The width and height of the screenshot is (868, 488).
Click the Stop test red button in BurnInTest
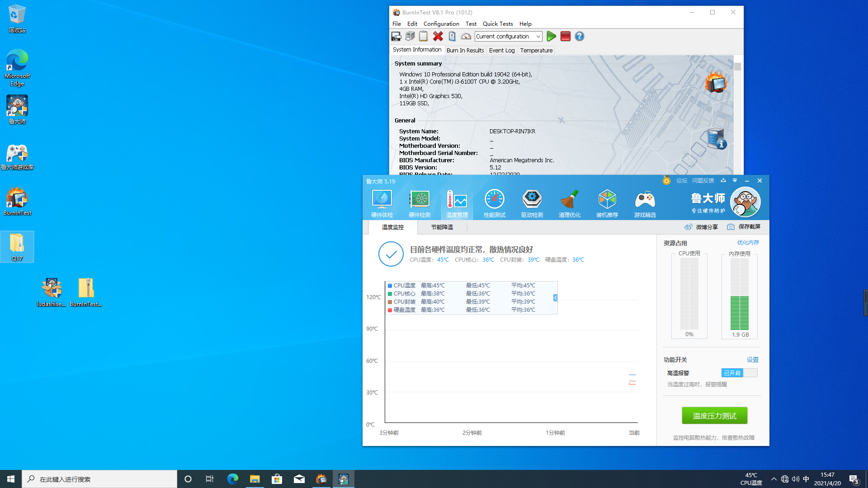tap(565, 36)
